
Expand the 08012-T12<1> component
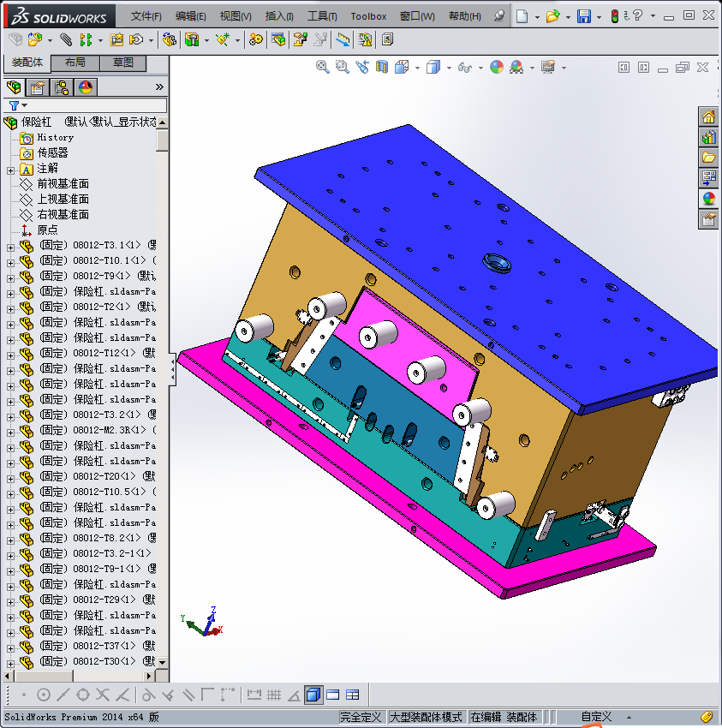click(x=10, y=355)
